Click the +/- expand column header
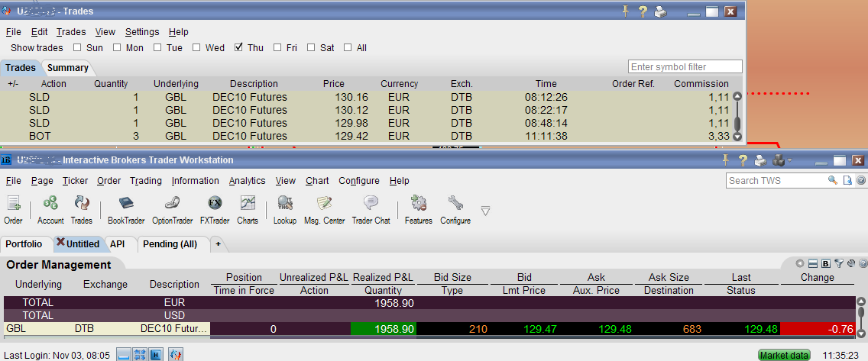The width and height of the screenshot is (868, 361). (13, 84)
